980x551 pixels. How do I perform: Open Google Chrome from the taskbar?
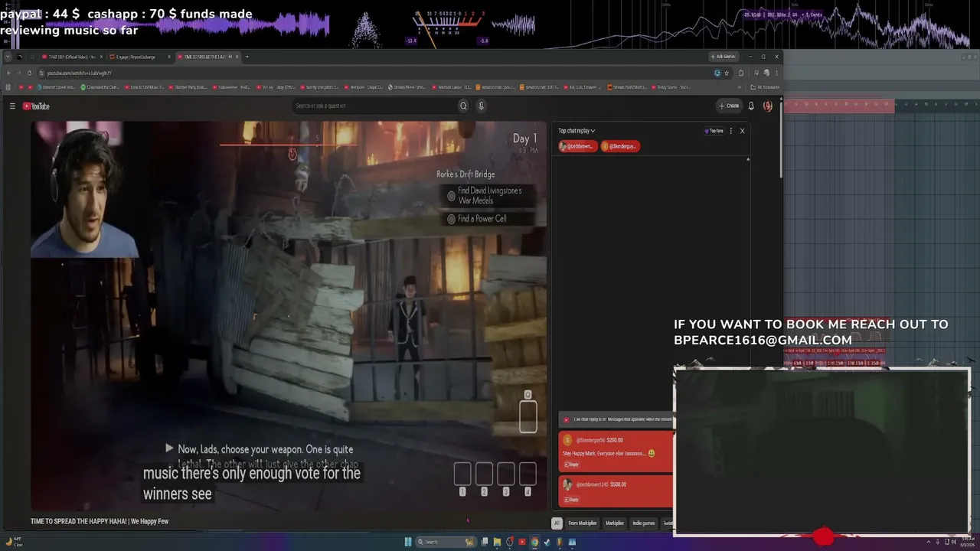(534, 542)
